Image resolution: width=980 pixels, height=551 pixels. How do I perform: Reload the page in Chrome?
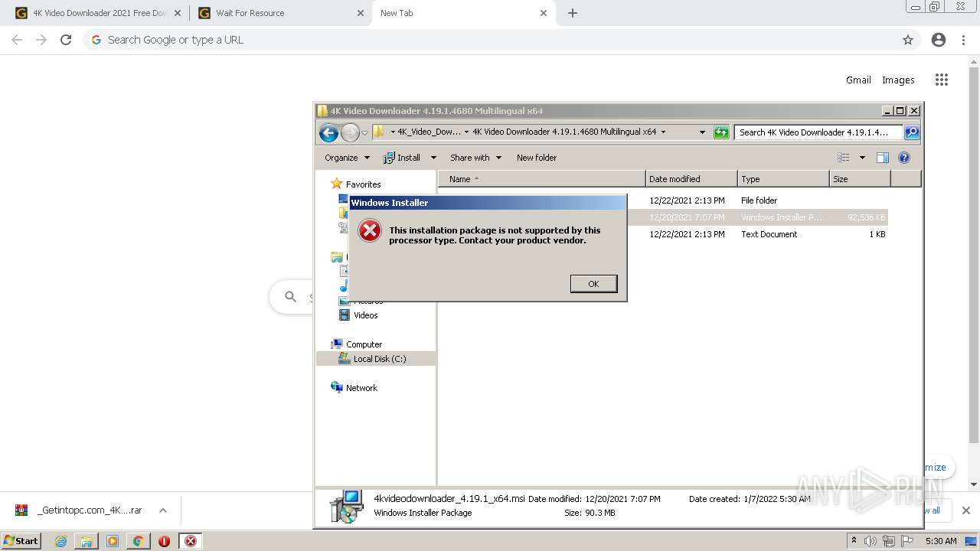pyautogui.click(x=66, y=40)
